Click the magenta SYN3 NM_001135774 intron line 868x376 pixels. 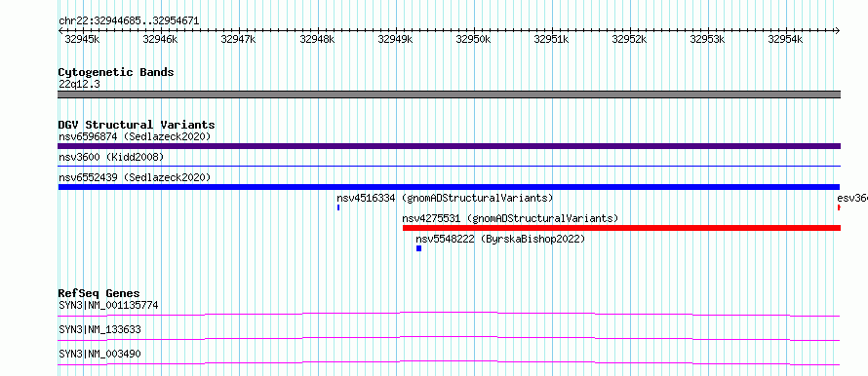tap(449, 314)
